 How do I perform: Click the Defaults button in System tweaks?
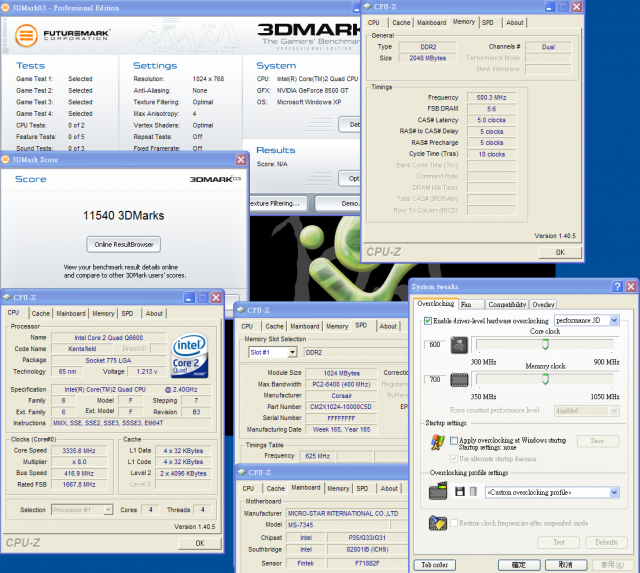pyautogui.click(x=606, y=542)
